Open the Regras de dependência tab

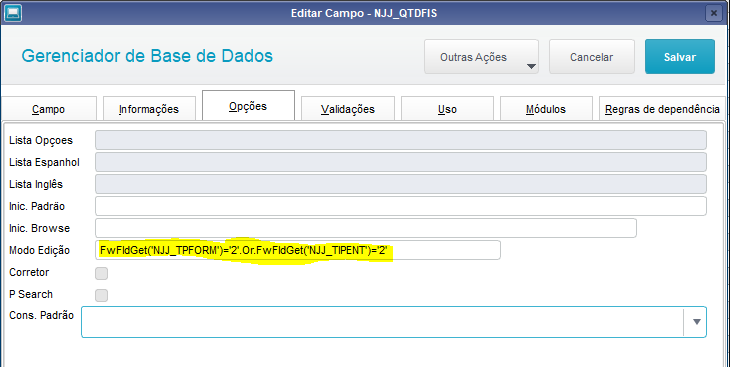(x=662, y=109)
